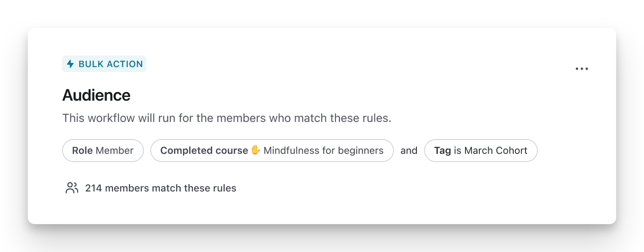
Task: Click the "BULK ACTION" label text
Action: click(111, 64)
